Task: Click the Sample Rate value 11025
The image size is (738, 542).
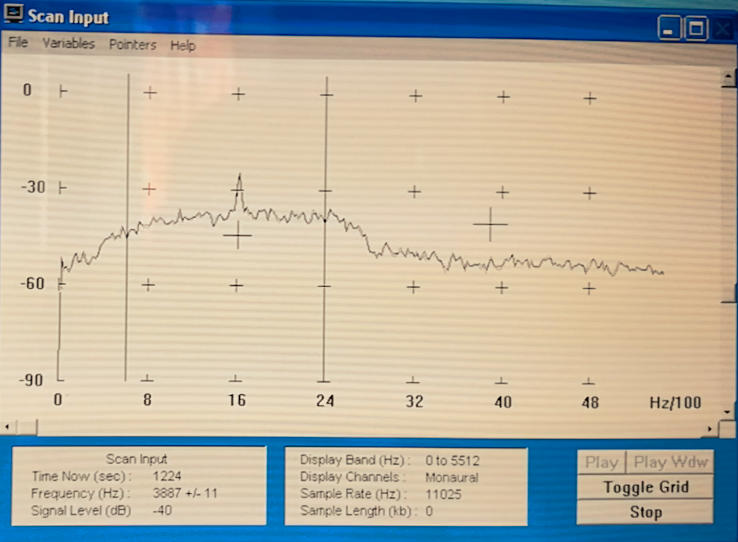Action: [x=443, y=494]
